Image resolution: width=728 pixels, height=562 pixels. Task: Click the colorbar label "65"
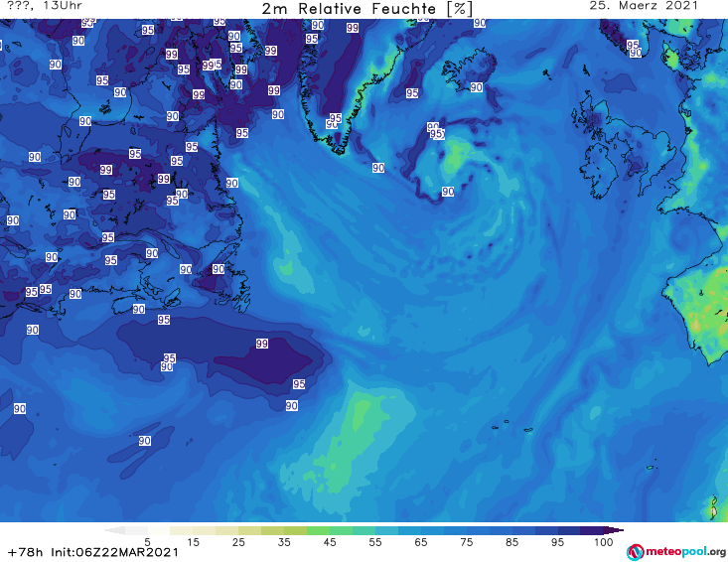421,541
